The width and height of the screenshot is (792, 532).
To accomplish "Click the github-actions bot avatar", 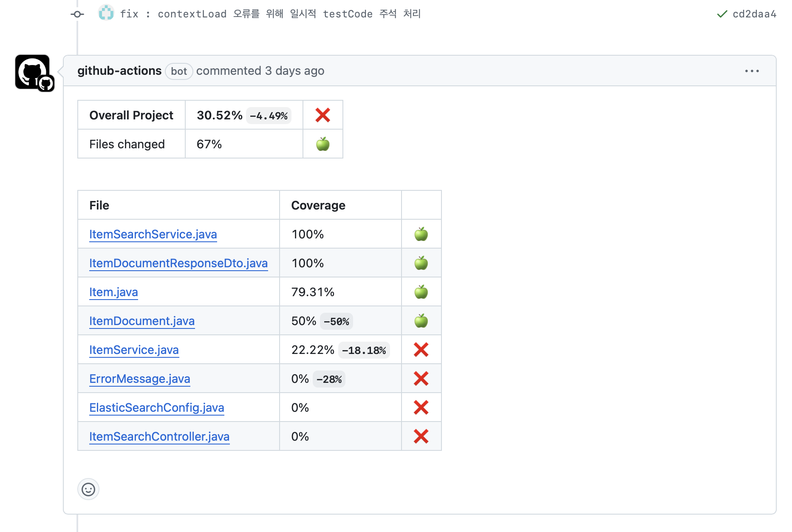I will [x=33, y=72].
